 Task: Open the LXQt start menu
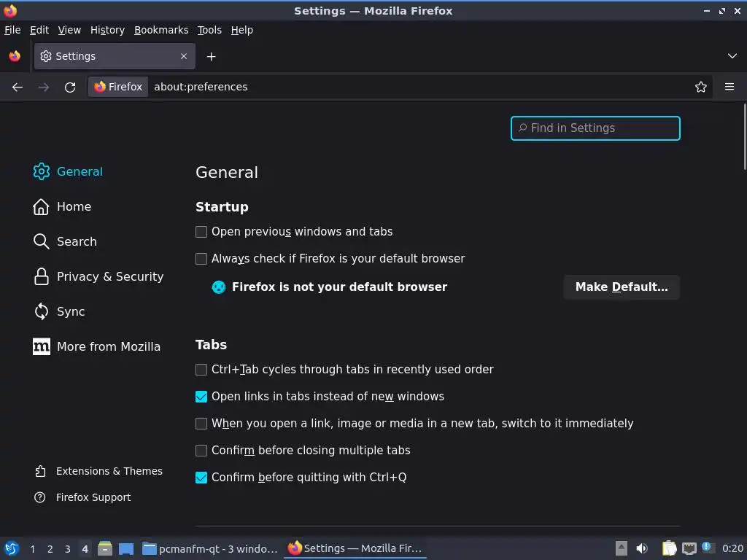[12, 548]
